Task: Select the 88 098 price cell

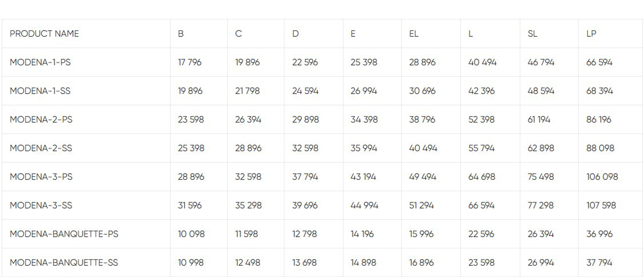Action: point(600,148)
